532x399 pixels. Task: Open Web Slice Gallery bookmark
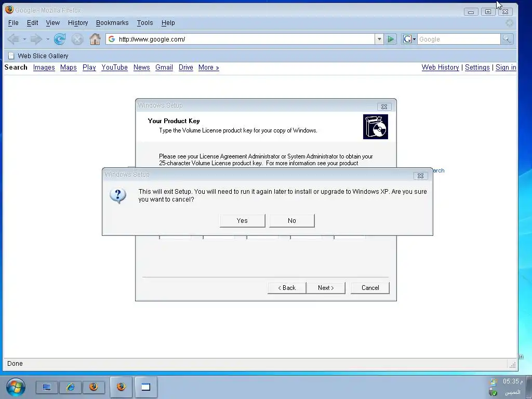(38, 56)
